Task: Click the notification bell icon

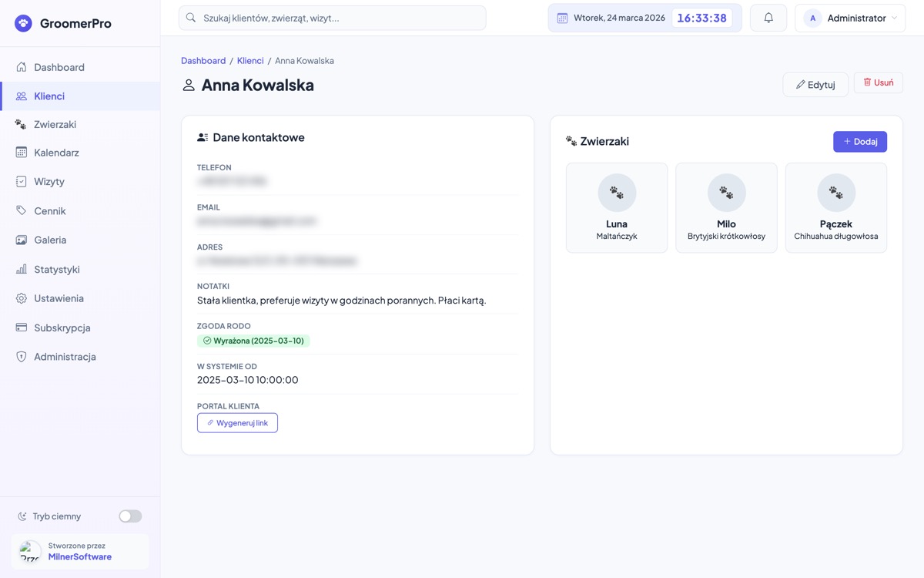Action: click(768, 18)
